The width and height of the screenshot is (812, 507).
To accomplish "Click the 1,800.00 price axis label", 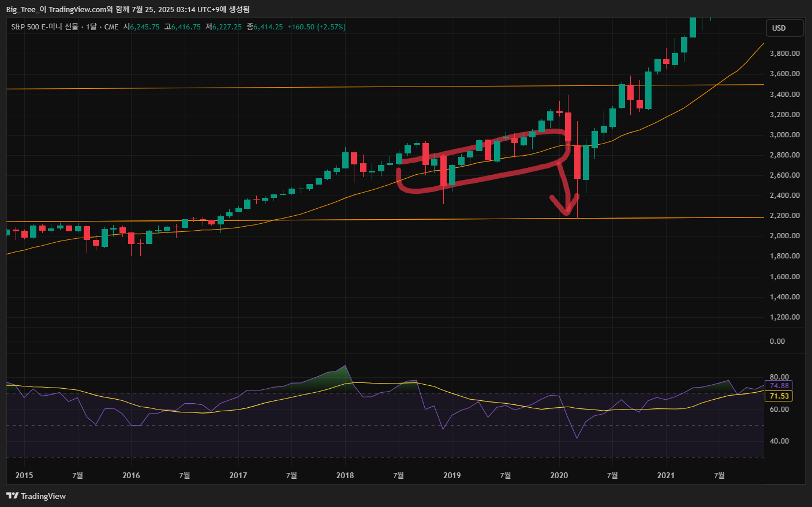I will 785,256.
